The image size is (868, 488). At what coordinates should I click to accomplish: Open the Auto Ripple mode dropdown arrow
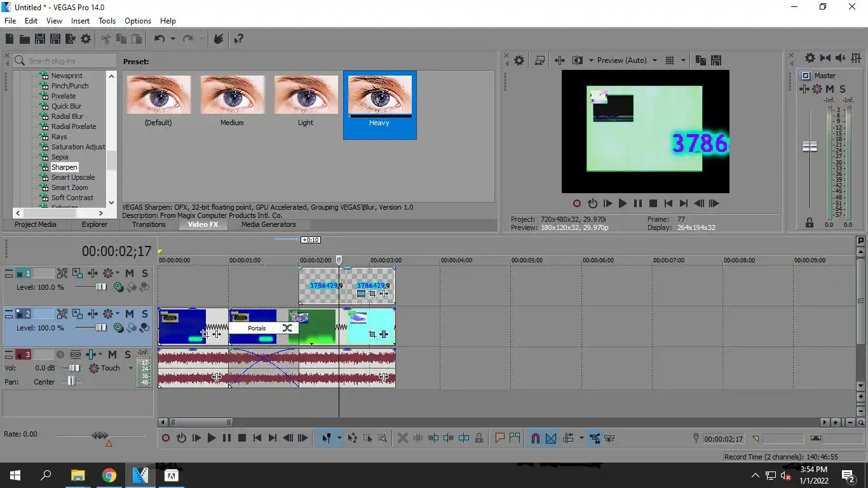581,438
